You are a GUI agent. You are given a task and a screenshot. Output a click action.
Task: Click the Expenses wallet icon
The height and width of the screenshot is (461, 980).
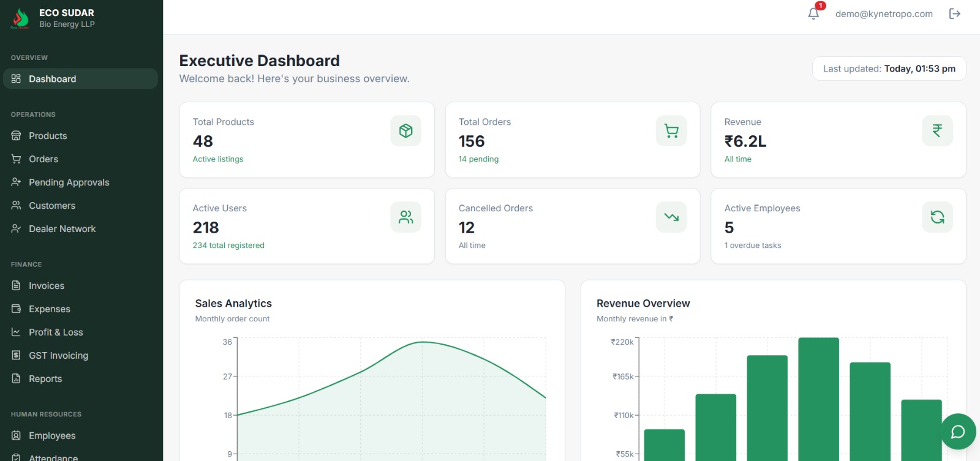(x=16, y=309)
